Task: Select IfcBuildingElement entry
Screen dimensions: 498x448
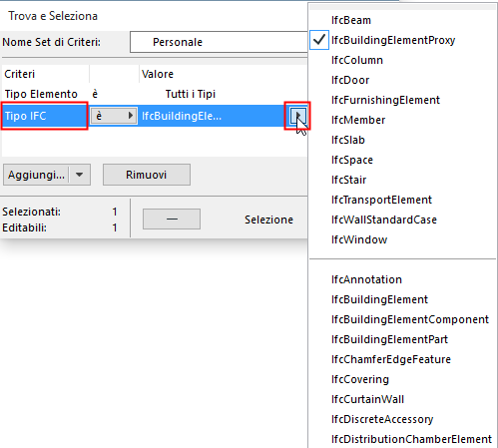Action: pyautogui.click(x=402, y=299)
